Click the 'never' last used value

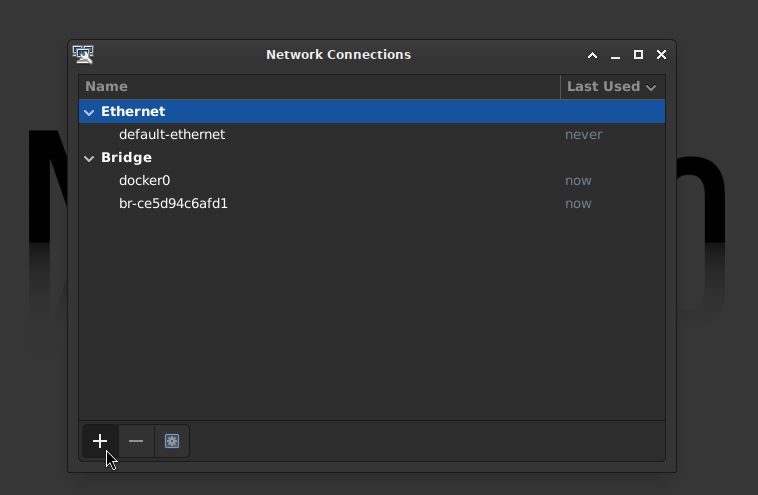coord(583,134)
